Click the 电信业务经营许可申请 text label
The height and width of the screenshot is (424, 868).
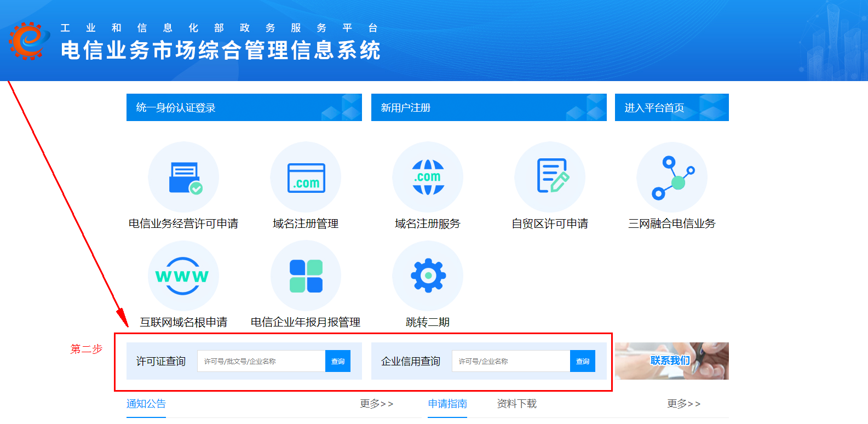(x=183, y=224)
